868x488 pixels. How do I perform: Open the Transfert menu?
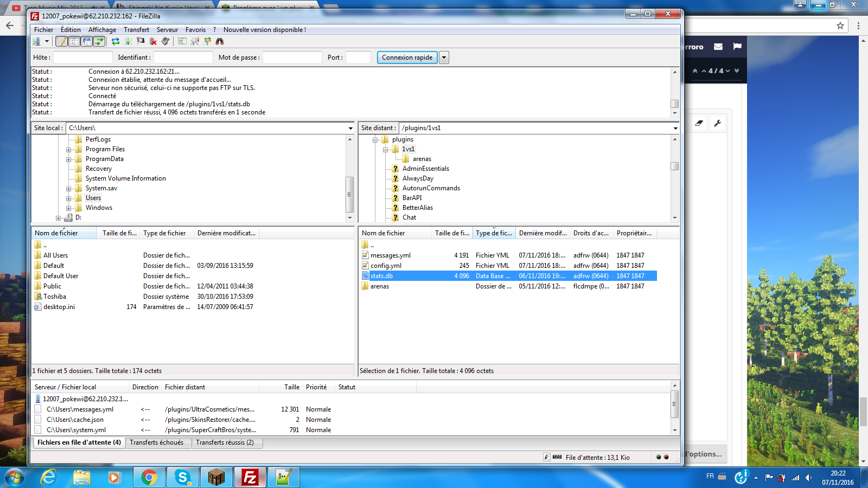point(136,30)
